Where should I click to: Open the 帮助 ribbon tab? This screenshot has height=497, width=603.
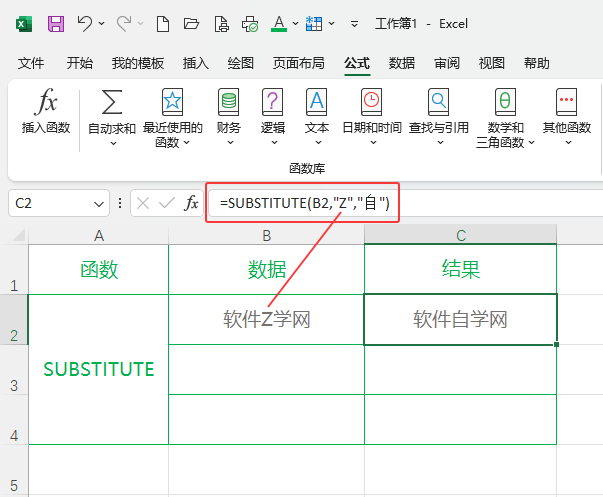click(x=536, y=63)
